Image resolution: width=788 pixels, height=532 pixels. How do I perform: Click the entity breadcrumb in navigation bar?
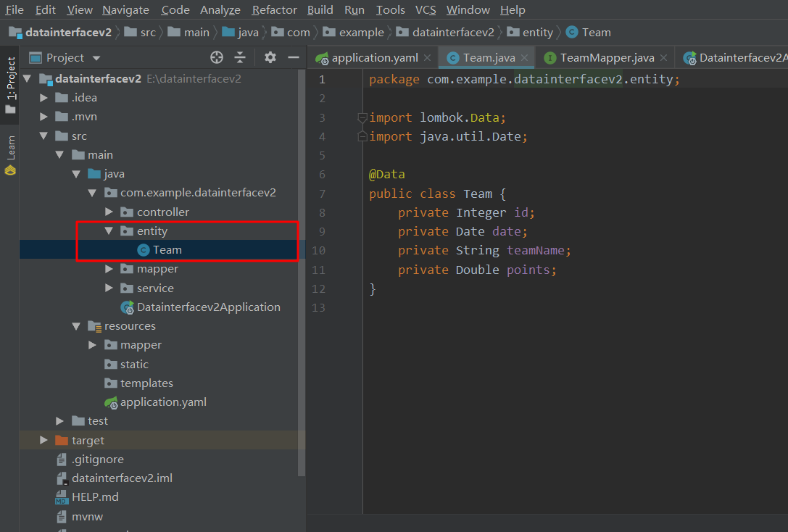(530, 33)
